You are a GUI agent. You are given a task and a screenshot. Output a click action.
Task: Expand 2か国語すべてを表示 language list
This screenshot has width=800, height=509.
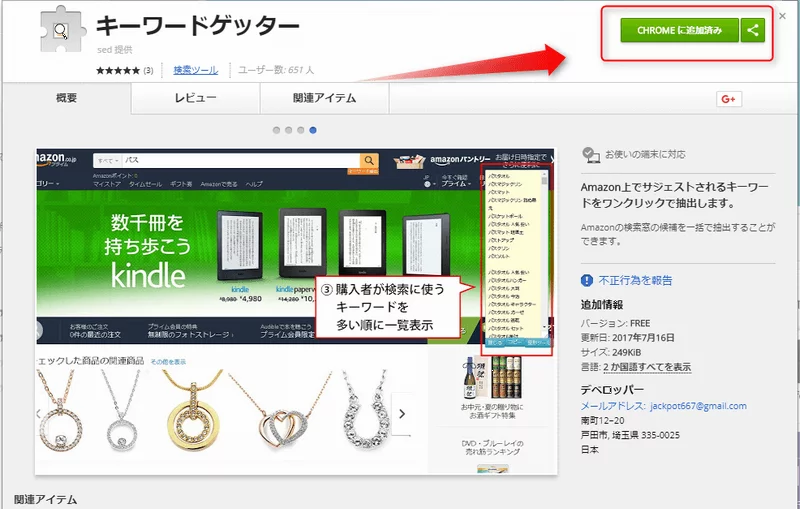point(646,367)
